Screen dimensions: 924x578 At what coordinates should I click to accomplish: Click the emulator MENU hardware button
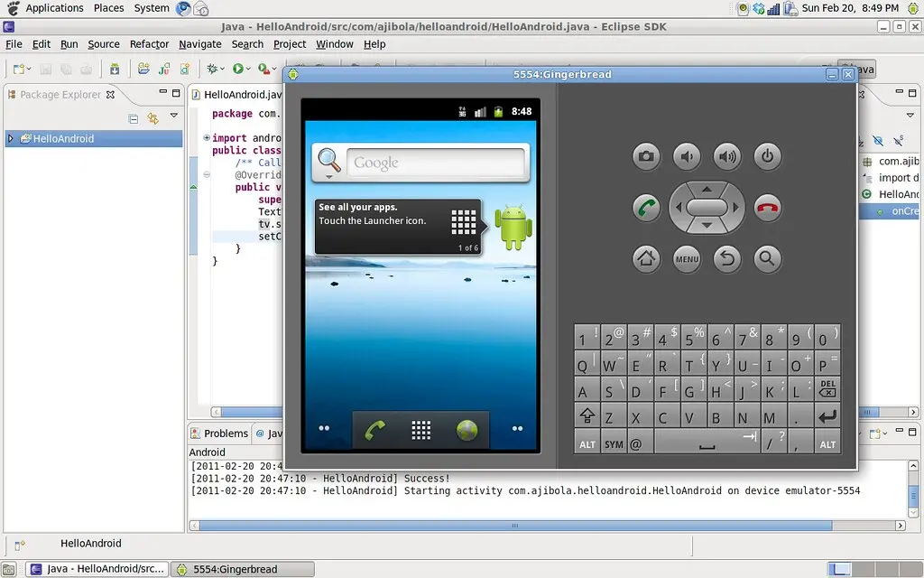tap(687, 258)
